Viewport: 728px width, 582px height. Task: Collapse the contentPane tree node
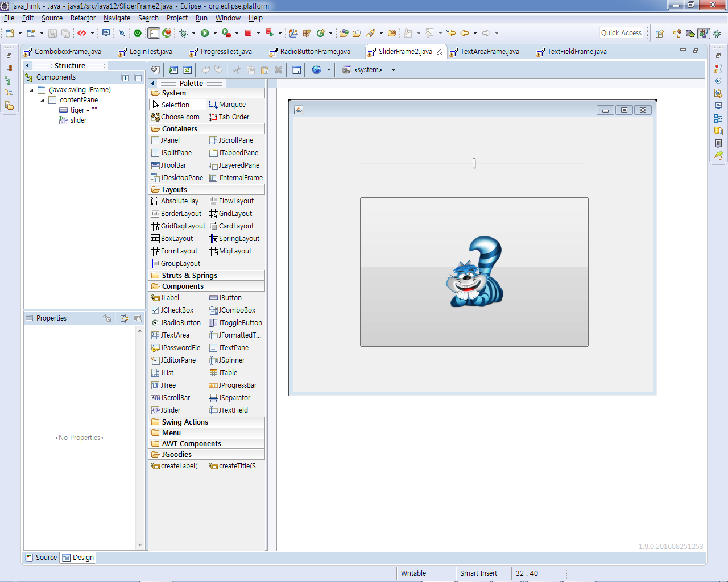[x=42, y=100]
